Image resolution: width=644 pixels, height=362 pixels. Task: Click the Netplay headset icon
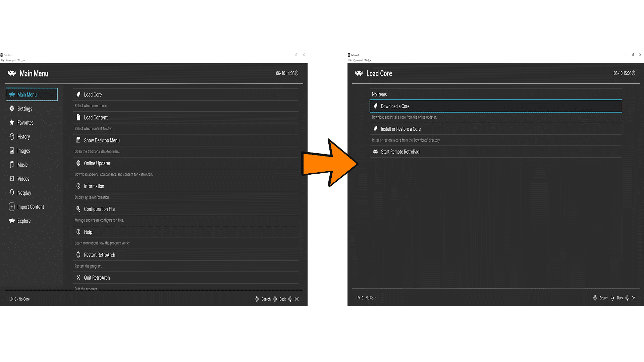pos(12,193)
